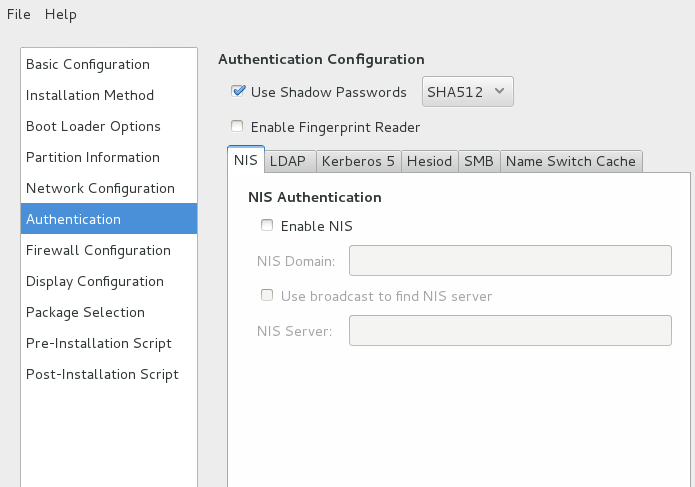Open the Post-Installation Script section
The height and width of the screenshot is (487, 695).
[102, 374]
